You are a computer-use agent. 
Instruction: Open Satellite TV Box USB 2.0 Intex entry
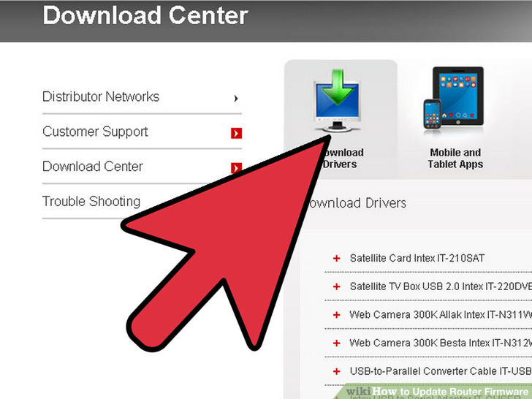441,286
